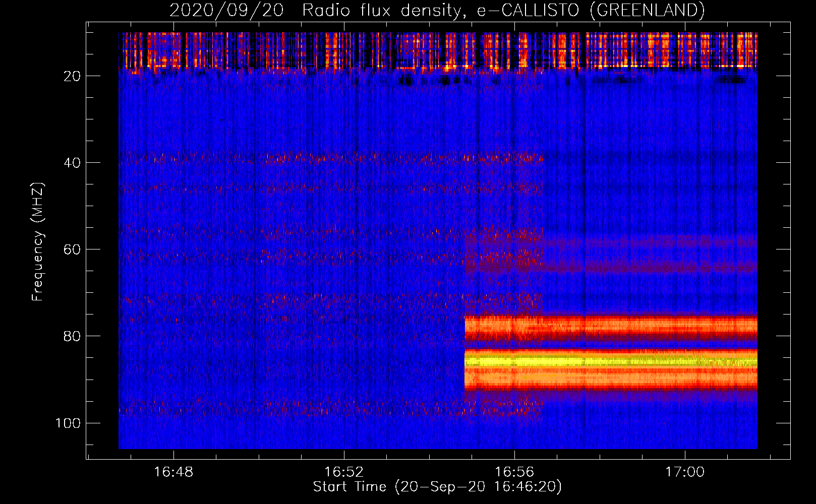Click the 17:00 time tick label
The image size is (816, 504).
[x=685, y=472]
